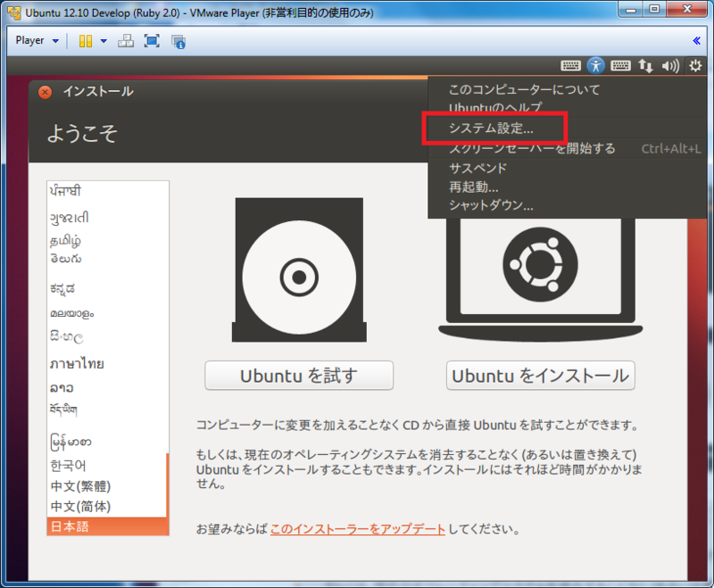This screenshot has height=588, width=714.
Task: Select தமிழ் in the language list
Action: tap(106, 240)
